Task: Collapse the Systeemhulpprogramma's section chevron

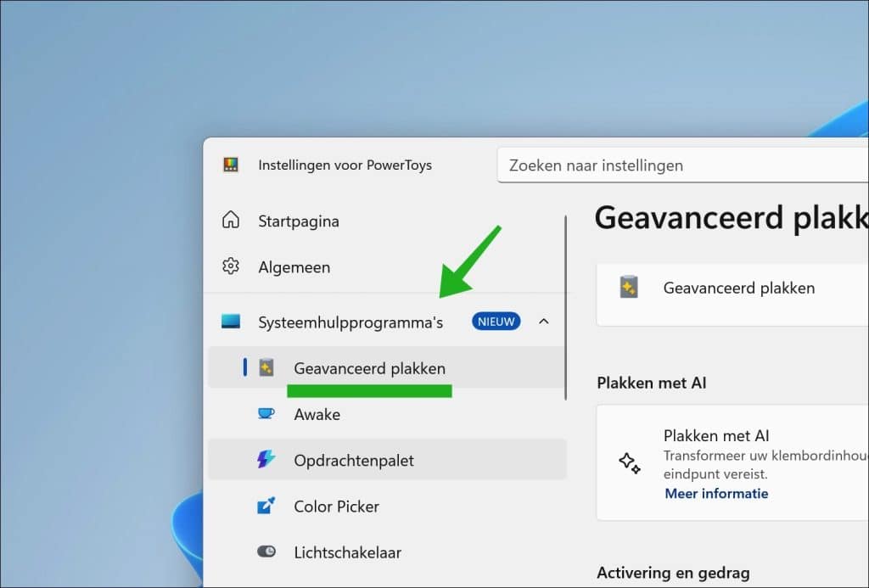Action: click(x=544, y=322)
